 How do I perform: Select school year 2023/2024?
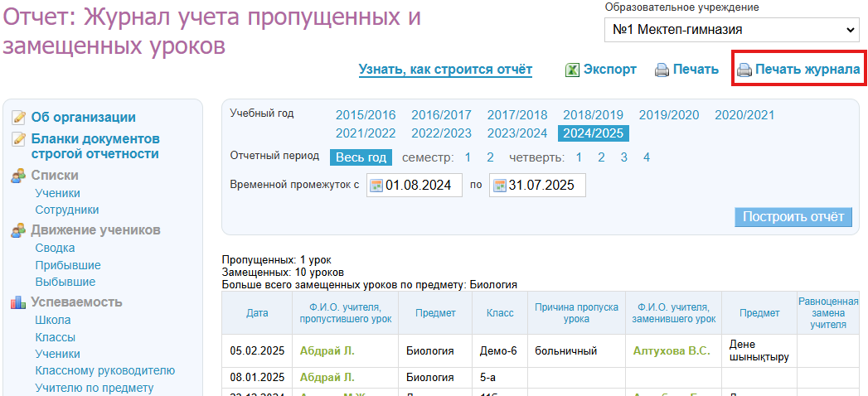516,133
